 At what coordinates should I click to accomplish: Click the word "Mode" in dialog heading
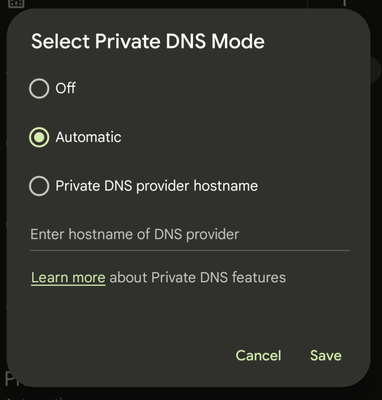tap(238, 41)
